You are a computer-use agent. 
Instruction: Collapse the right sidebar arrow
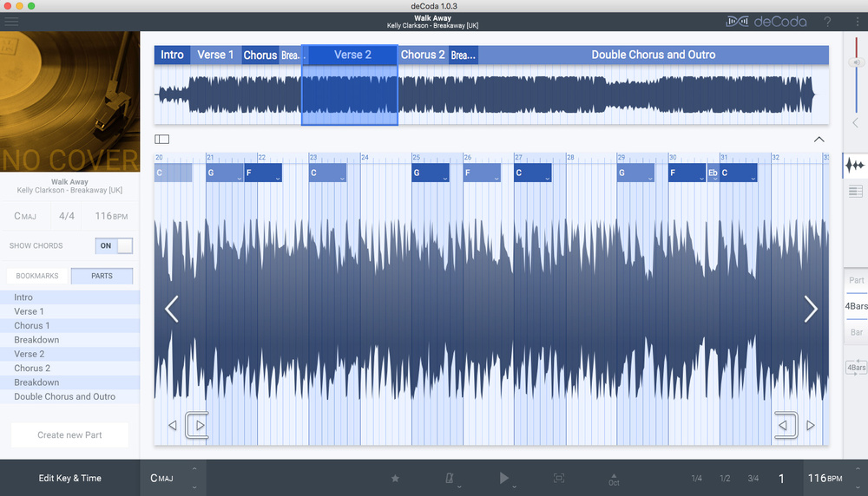coord(855,123)
